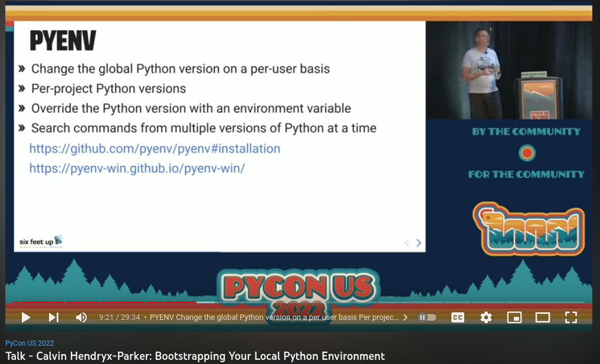Go to next slide arrow
The height and width of the screenshot is (364, 600).
point(419,242)
